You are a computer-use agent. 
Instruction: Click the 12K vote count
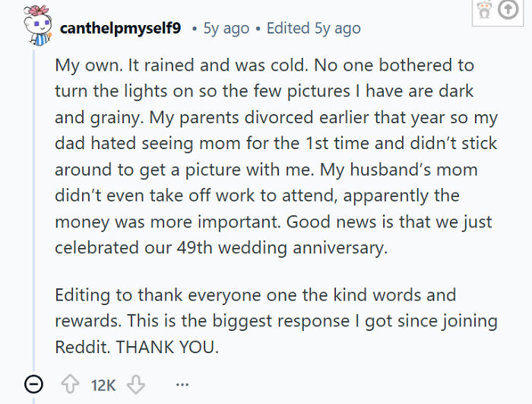[103, 385]
